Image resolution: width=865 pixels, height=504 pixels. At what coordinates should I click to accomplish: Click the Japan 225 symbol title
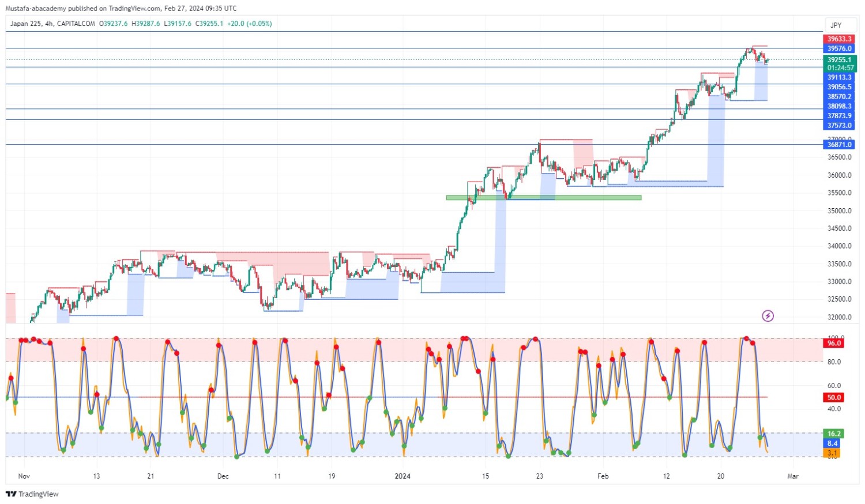[26, 24]
